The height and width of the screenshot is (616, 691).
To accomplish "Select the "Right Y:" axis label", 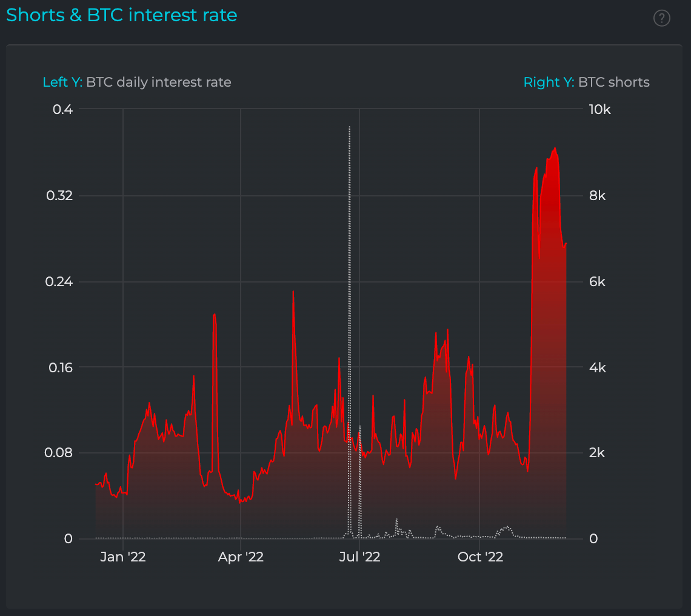I will coord(549,82).
